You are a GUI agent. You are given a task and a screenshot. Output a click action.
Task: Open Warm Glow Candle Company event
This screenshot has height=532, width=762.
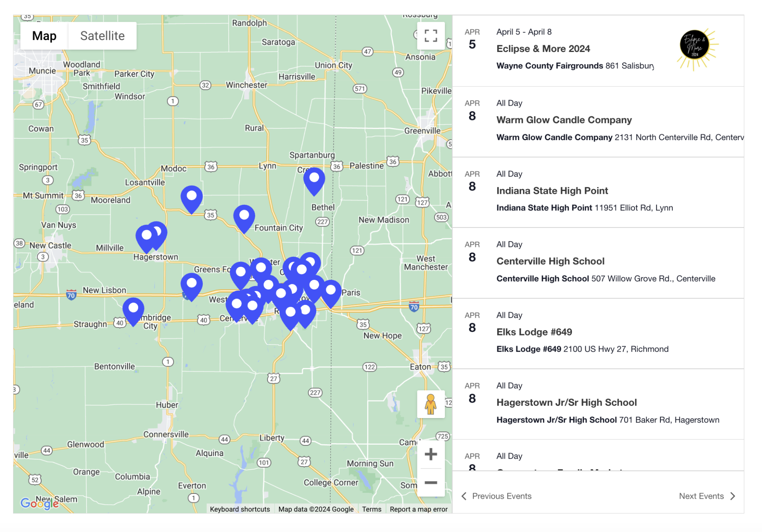564,120
